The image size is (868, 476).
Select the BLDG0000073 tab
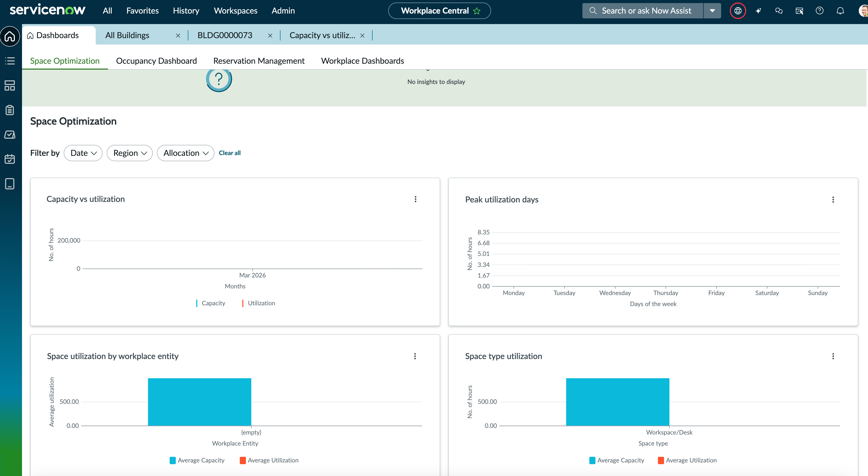(x=225, y=35)
